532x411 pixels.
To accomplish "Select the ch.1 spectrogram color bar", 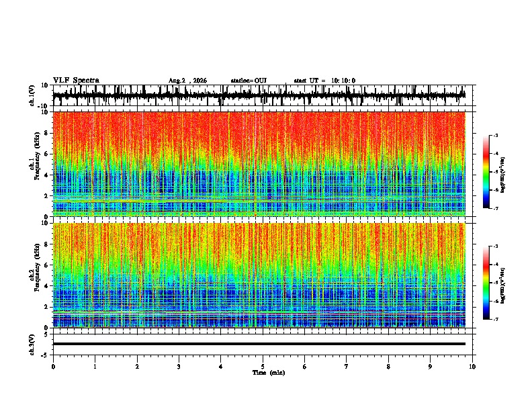I will click(486, 172).
